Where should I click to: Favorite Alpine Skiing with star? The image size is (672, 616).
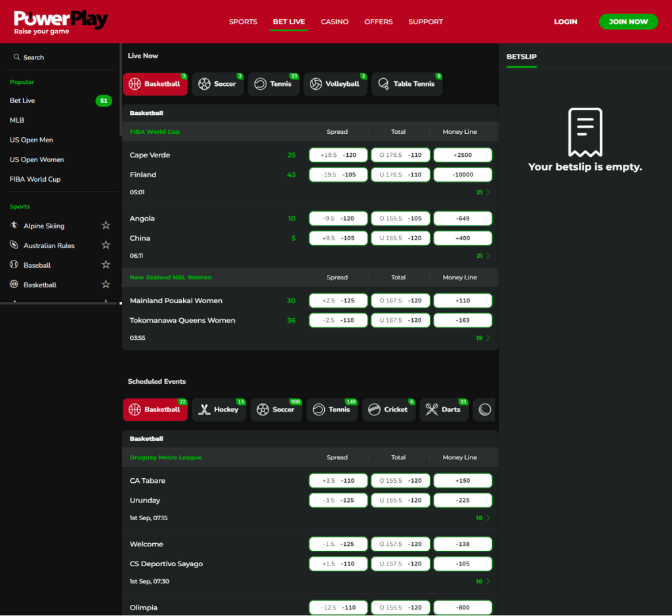[x=106, y=225]
